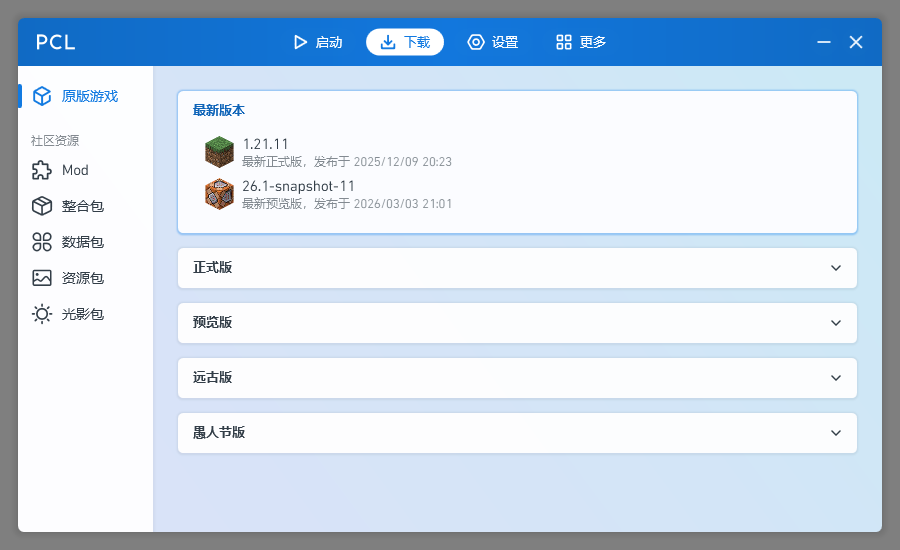Image resolution: width=900 pixels, height=550 pixels.
Task: Click the play triangle icon beside 启动
Action: click(x=300, y=42)
